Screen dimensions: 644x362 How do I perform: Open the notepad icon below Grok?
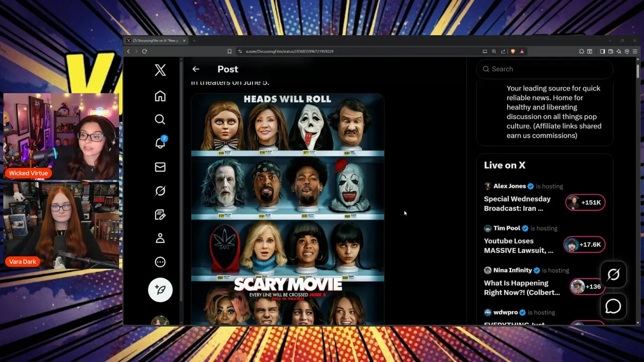tap(160, 215)
